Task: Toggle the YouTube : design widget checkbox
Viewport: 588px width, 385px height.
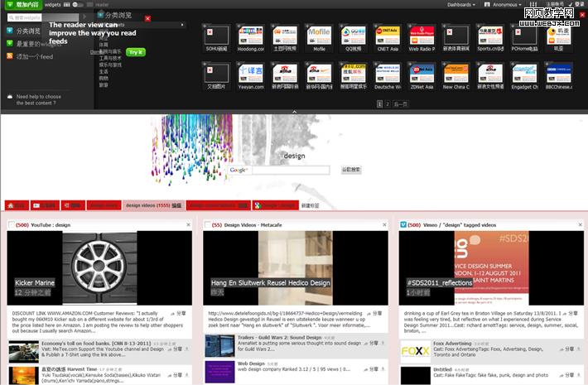Action: point(11,225)
